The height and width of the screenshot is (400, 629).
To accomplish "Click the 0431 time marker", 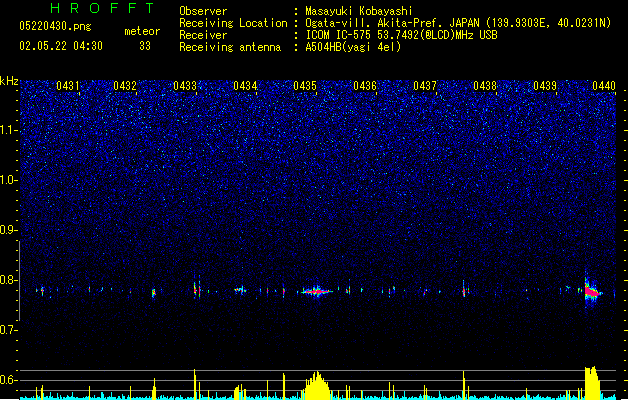I will [68, 86].
